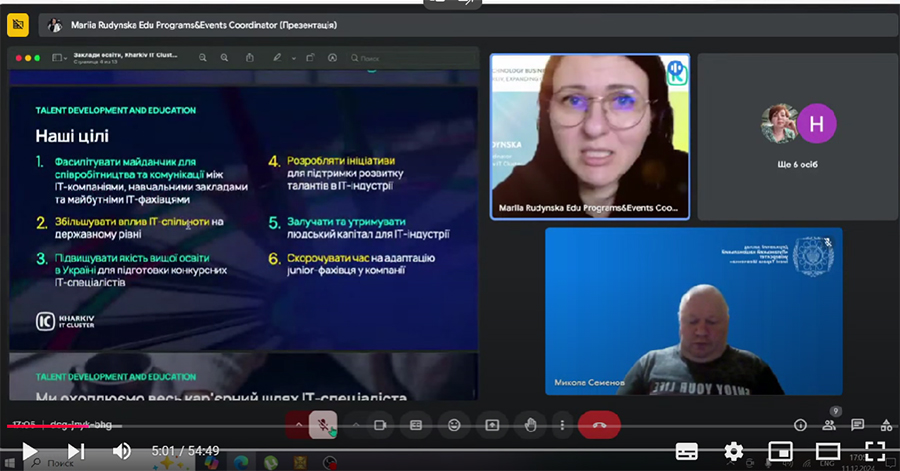Zoom out in the Preview document
The height and width of the screenshot is (471, 900).
click(x=203, y=58)
